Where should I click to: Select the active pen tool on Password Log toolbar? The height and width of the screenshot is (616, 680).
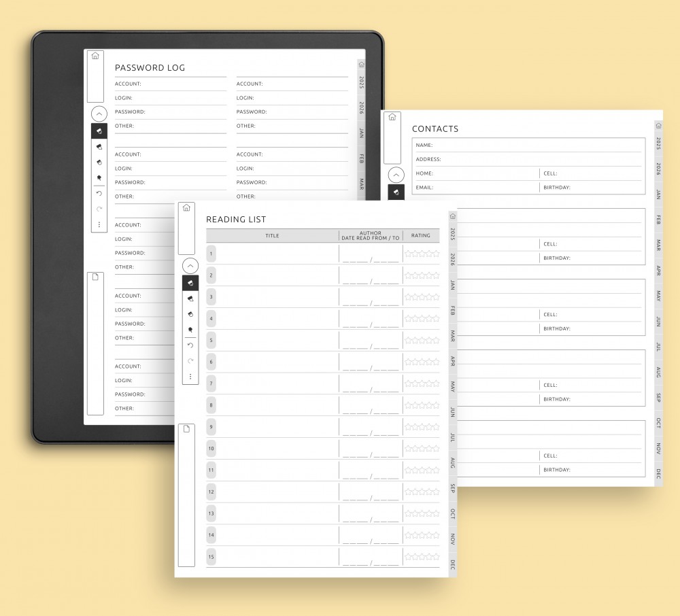point(99,131)
